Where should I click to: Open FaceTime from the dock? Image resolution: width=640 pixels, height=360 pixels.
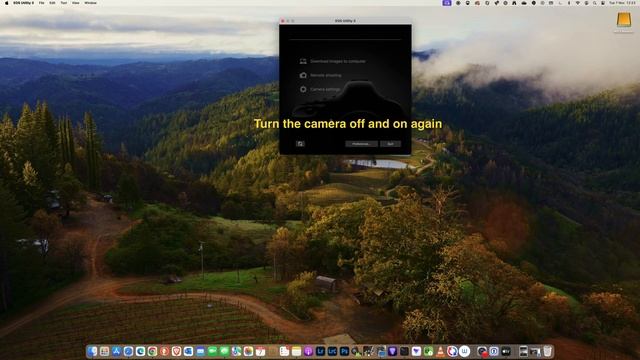(x=212, y=351)
